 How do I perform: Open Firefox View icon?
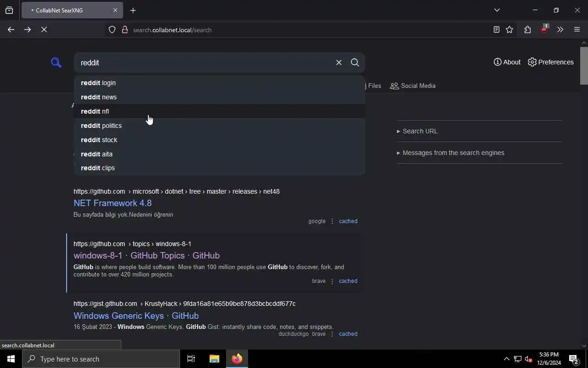coord(9,10)
